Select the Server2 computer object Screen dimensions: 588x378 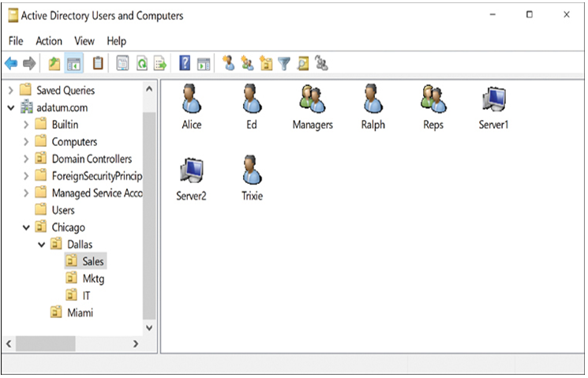191,179
